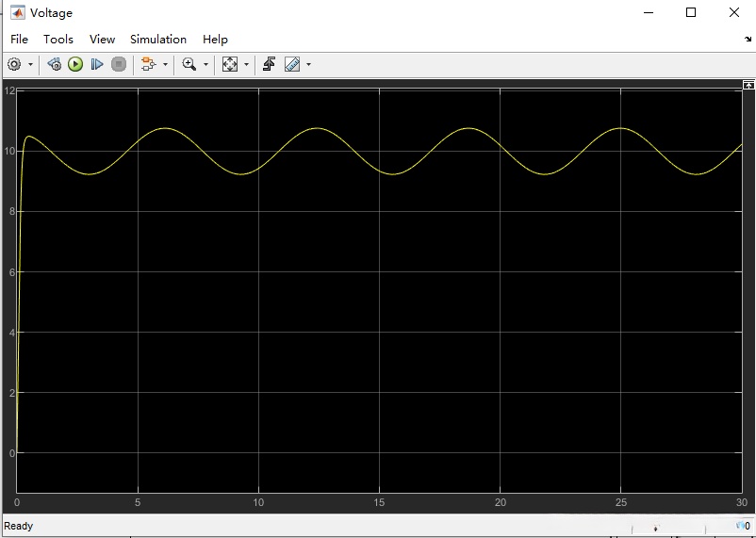Screen dimensions: 756x538
Task: Open the File menu
Action: click(19, 39)
